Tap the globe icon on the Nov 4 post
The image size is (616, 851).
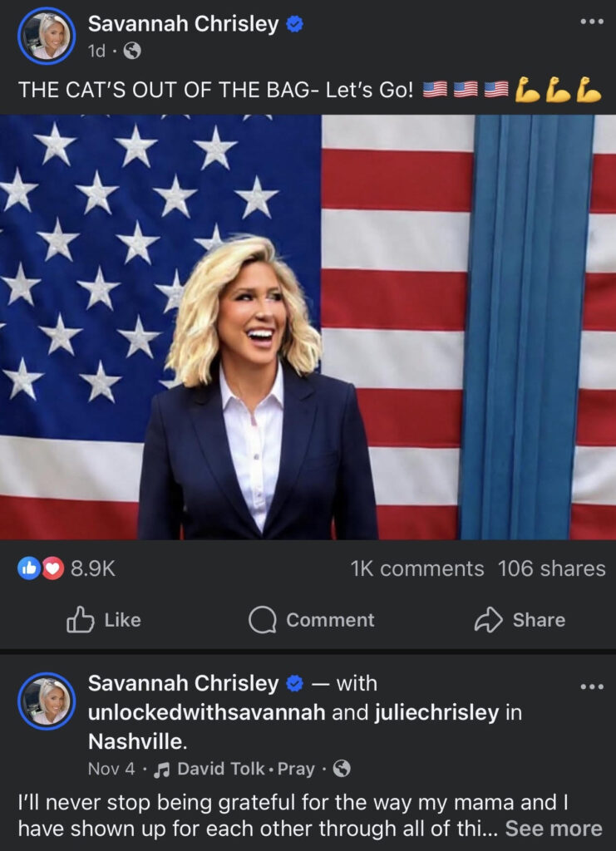342,769
